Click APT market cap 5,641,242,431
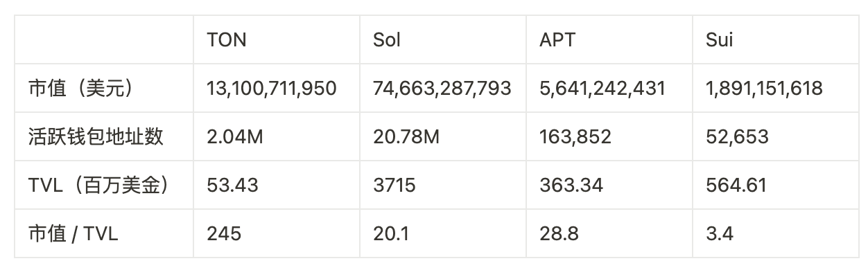This screenshot has width=868, height=270. (x=602, y=89)
